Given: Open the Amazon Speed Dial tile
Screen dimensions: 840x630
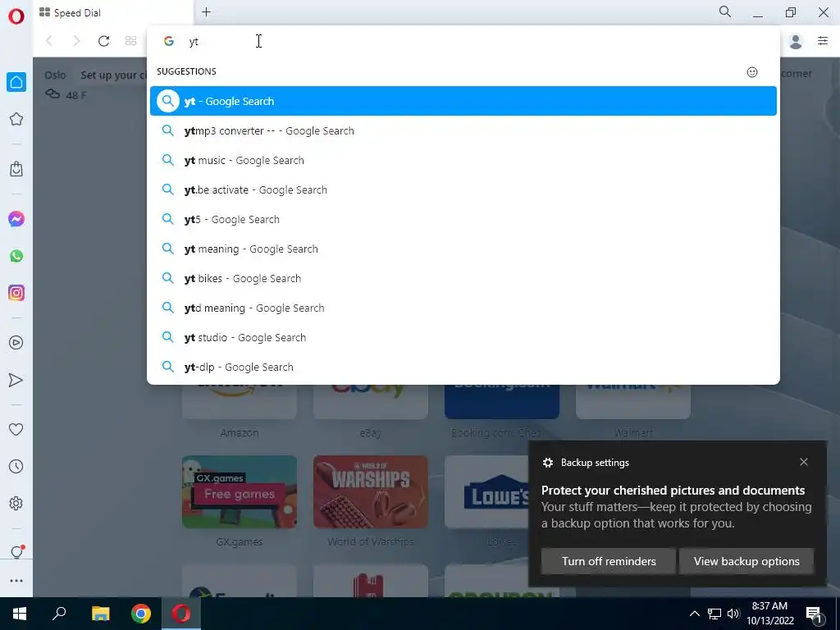Looking at the screenshot, I should [x=240, y=401].
